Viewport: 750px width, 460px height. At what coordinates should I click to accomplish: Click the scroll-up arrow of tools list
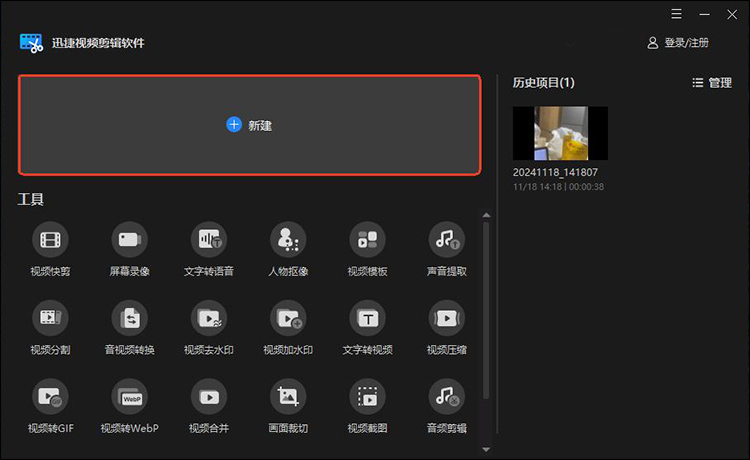(x=486, y=215)
